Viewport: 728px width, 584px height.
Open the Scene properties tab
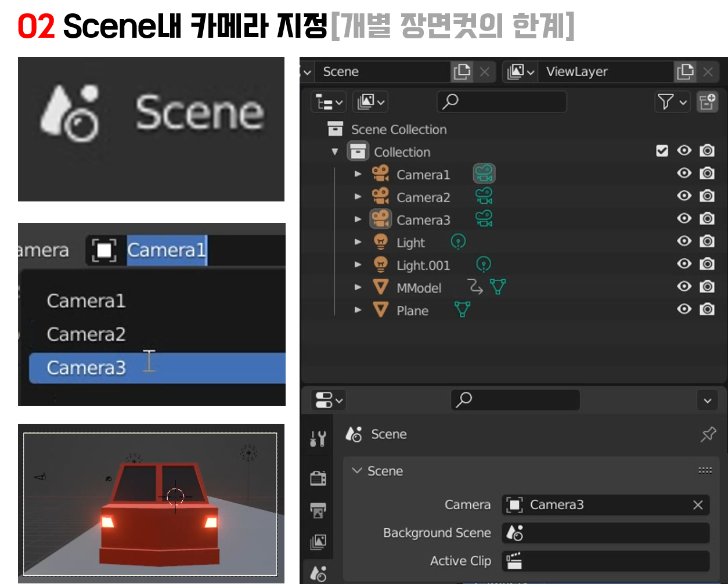pos(318,573)
